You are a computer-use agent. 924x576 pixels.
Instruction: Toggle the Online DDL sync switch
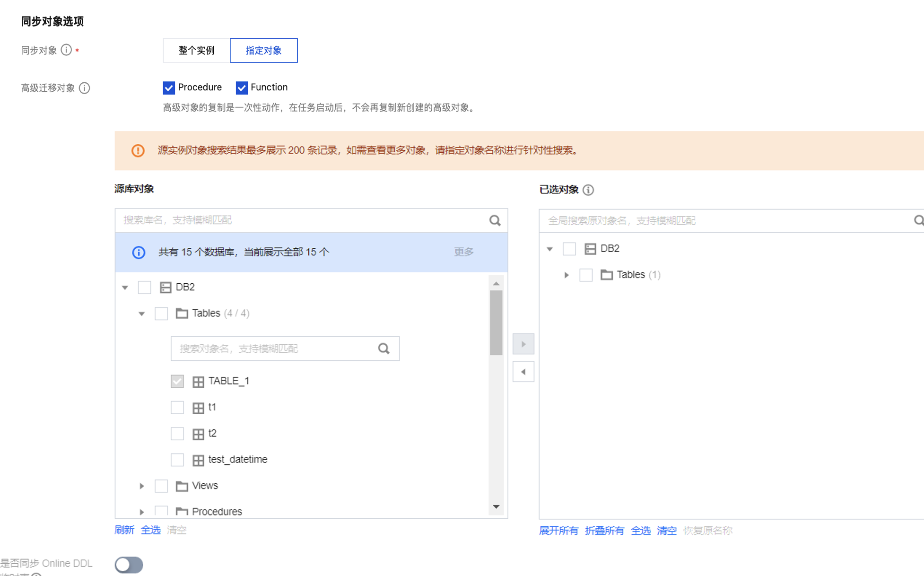[129, 565]
